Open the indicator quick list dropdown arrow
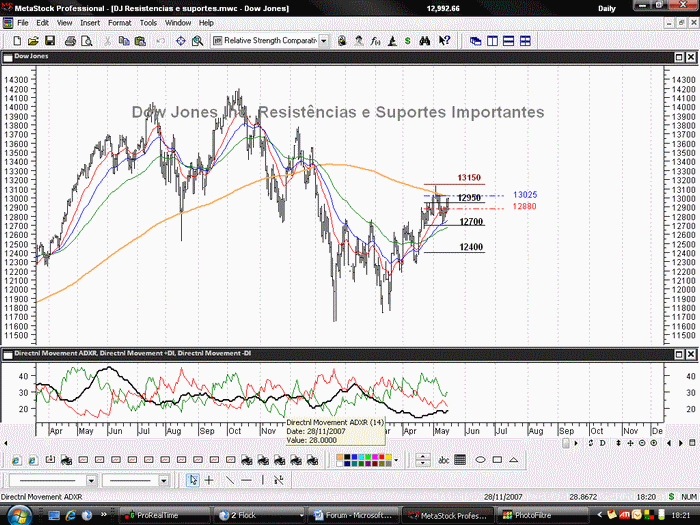Image resolution: width=700 pixels, height=525 pixels. (x=324, y=41)
